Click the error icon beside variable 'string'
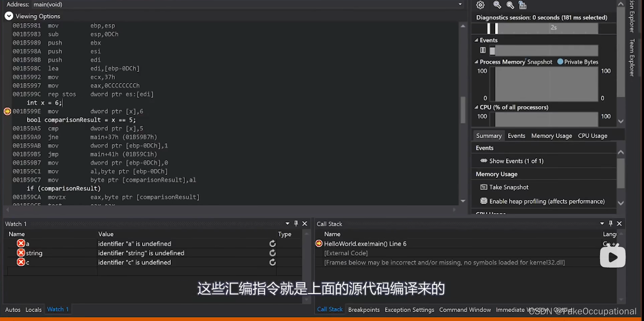Image resolution: width=644 pixels, height=321 pixels. (x=21, y=253)
